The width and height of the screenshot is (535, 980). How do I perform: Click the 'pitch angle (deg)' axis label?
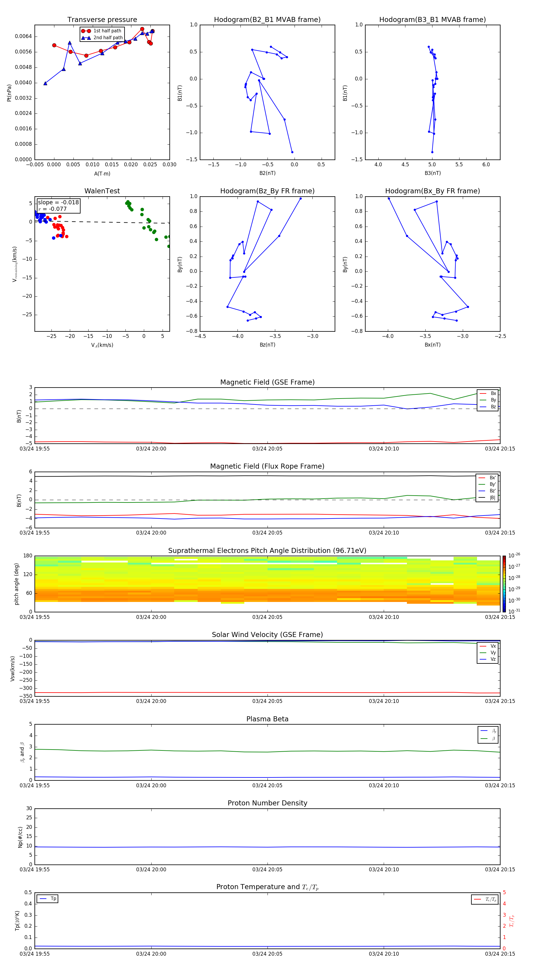(16, 584)
